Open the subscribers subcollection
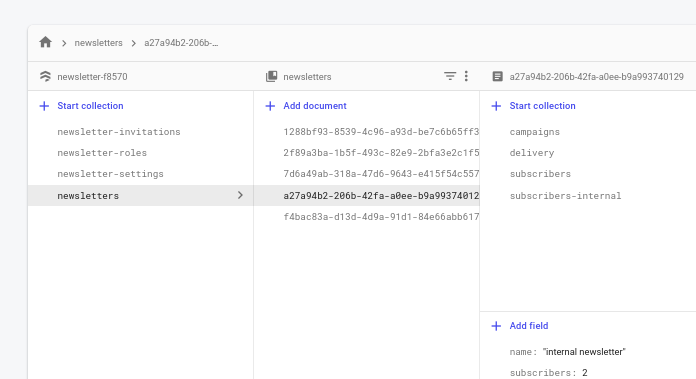 pos(540,174)
